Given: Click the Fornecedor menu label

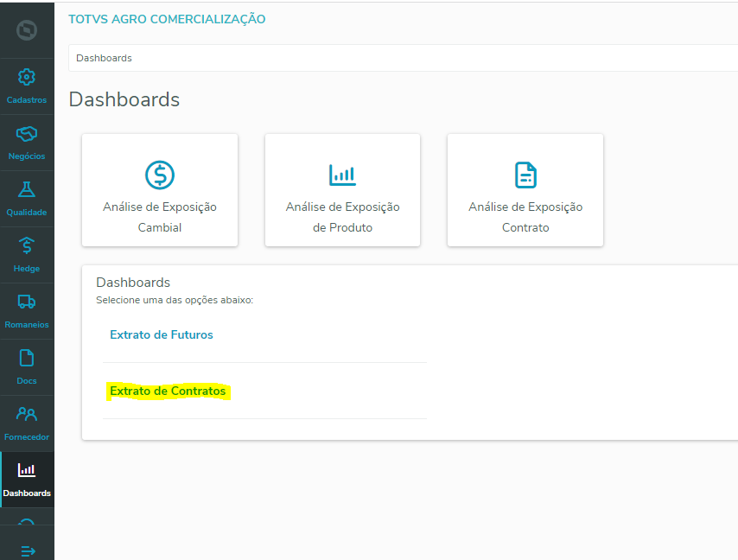Looking at the screenshot, I should 27,437.
